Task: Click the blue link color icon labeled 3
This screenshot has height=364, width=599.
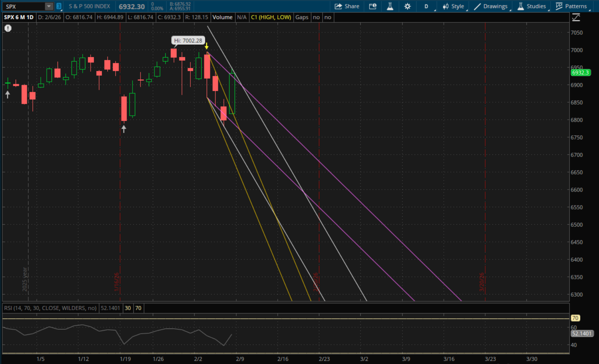Action: click(x=59, y=6)
